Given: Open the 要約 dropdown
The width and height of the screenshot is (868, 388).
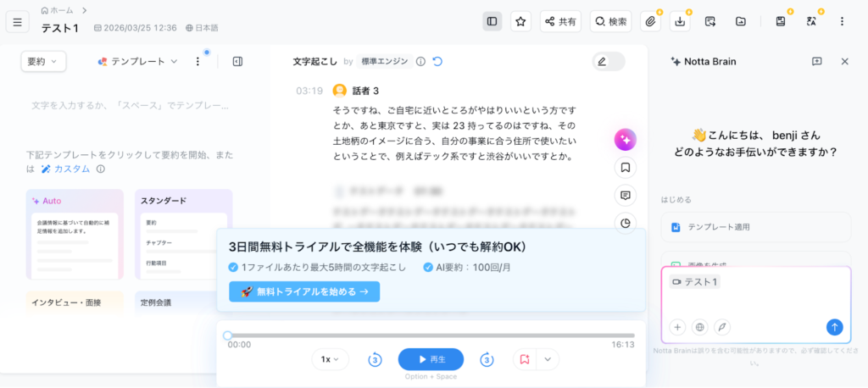Looking at the screenshot, I should click(x=43, y=62).
